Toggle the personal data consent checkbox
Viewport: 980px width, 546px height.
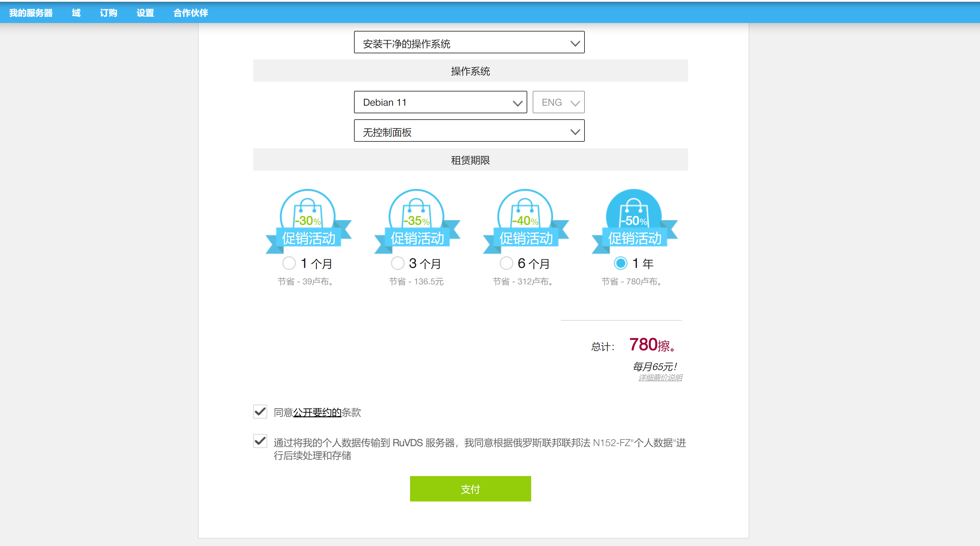click(x=260, y=441)
